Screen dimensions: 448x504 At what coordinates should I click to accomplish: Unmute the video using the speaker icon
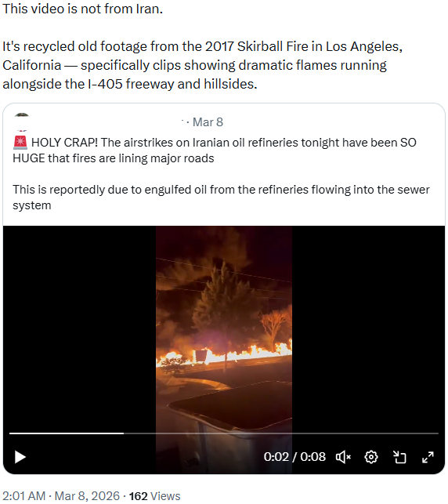(x=343, y=457)
